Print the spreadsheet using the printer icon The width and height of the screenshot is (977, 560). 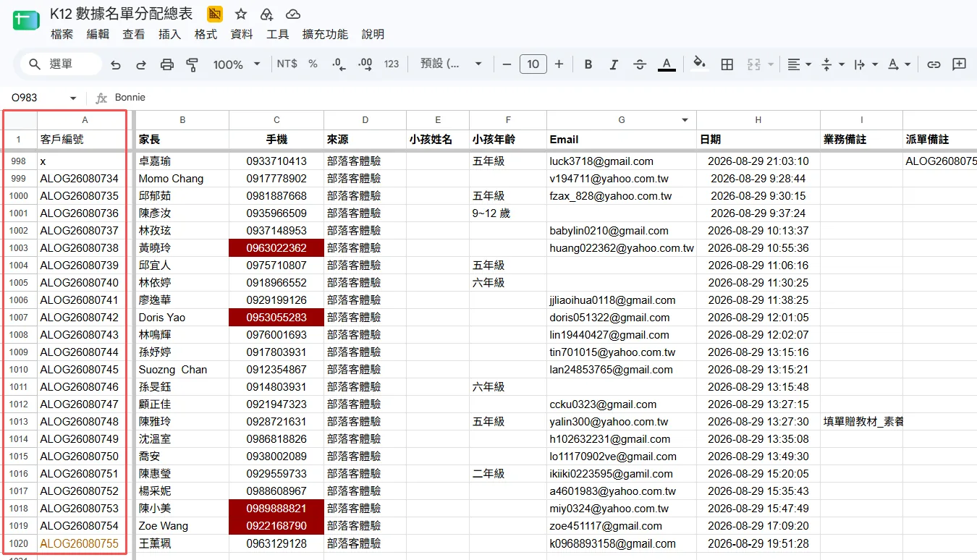point(167,64)
